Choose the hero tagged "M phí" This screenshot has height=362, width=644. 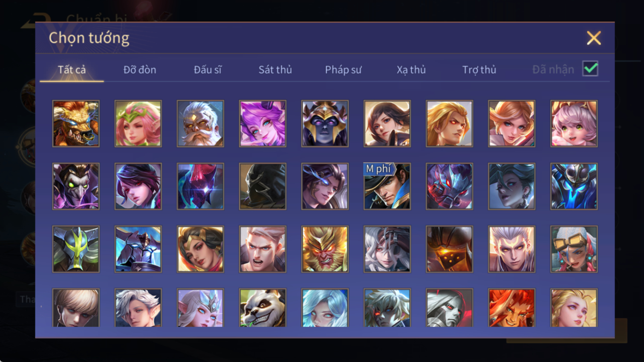pos(387,186)
